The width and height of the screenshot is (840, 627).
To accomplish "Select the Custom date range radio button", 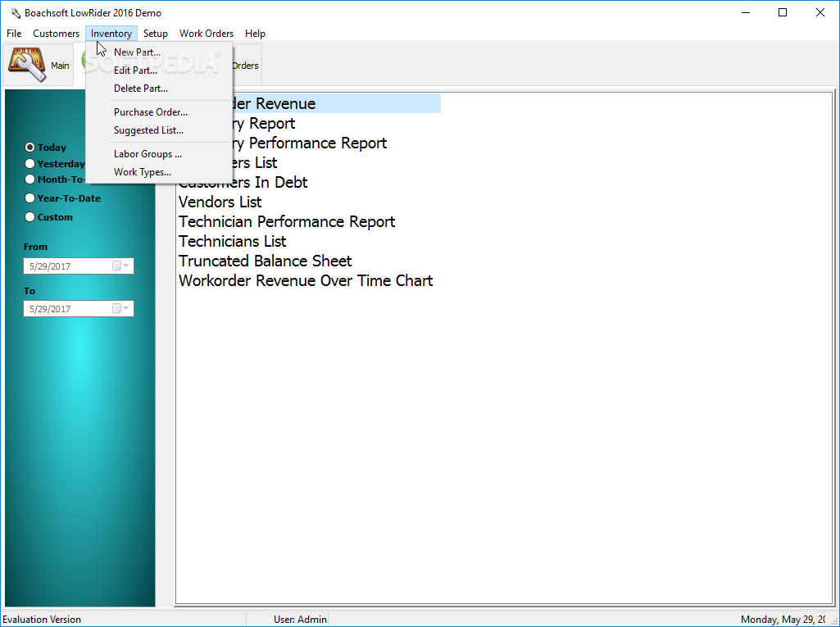I will (x=30, y=217).
